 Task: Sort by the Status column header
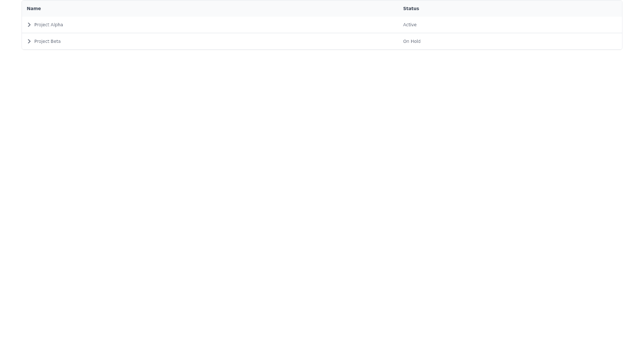click(411, 9)
